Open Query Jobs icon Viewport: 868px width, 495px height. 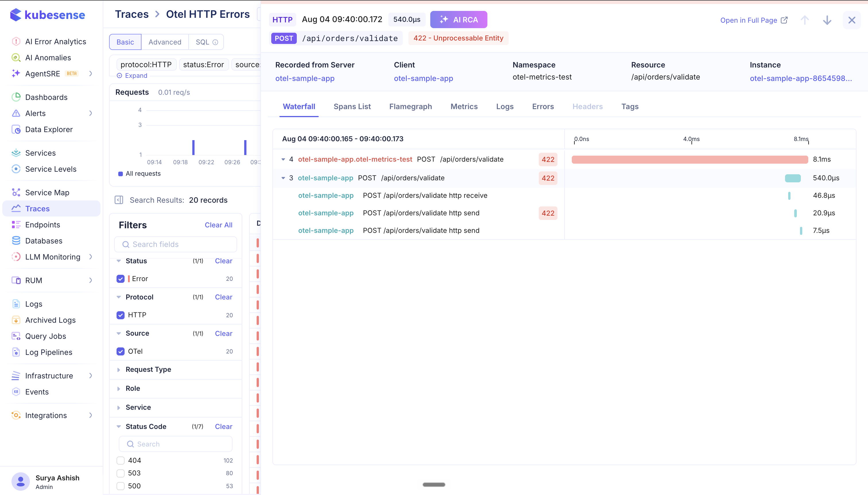pyautogui.click(x=16, y=336)
